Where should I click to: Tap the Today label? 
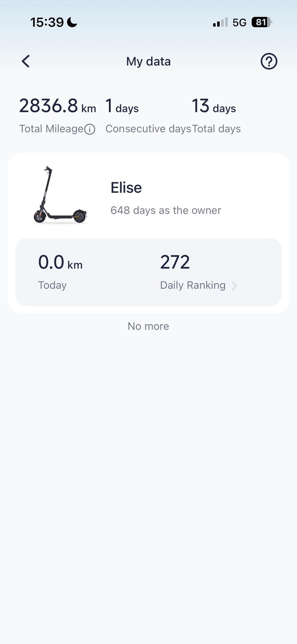(52, 285)
